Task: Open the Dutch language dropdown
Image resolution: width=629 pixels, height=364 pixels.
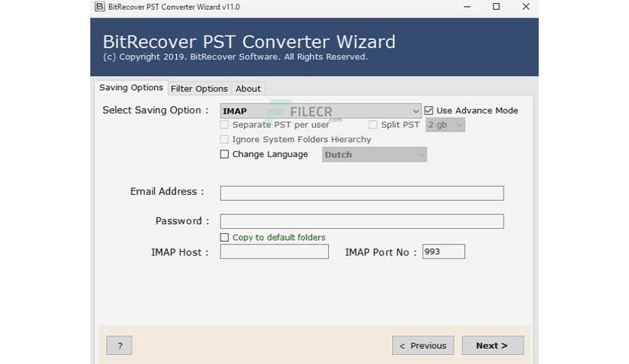Action: click(x=374, y=154)
